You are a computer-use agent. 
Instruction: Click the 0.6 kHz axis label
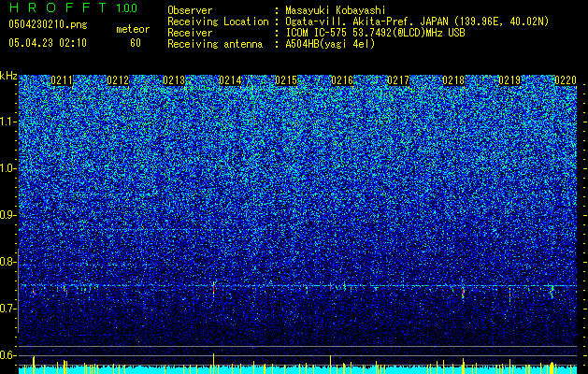pyautogui.click(x=8, y=355)
